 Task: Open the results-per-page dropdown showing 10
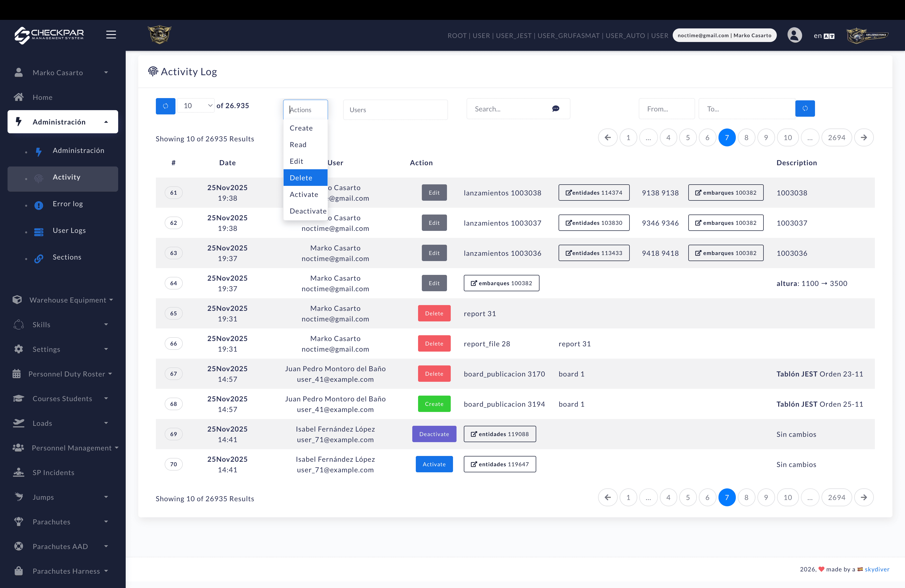196,105
